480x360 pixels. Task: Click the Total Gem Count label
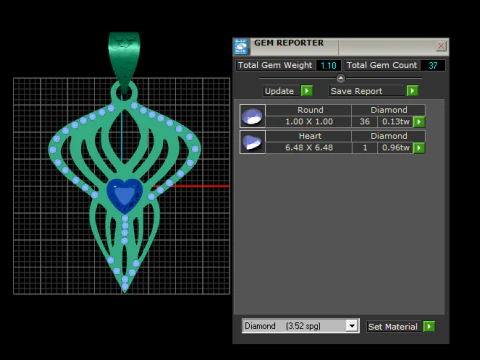pyautogui.click(x=382, y=65)
